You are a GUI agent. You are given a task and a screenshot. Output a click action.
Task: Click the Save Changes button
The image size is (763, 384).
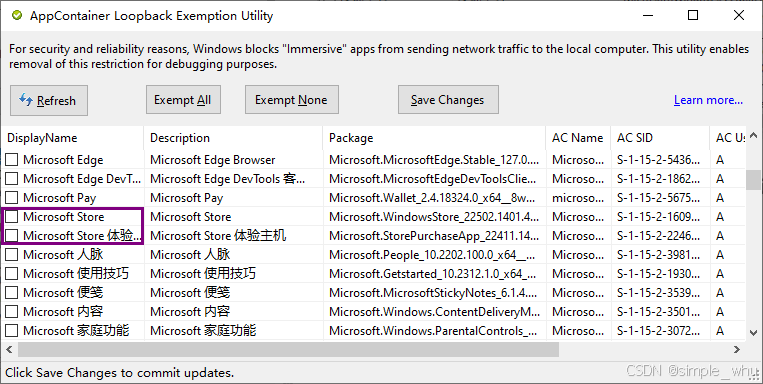tap(448, 100)
